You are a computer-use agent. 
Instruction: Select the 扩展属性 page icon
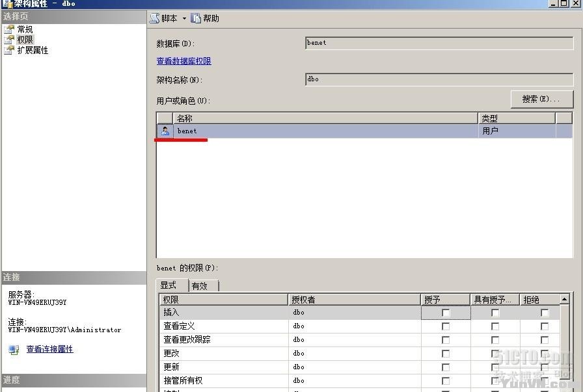[x=9, y=50]
